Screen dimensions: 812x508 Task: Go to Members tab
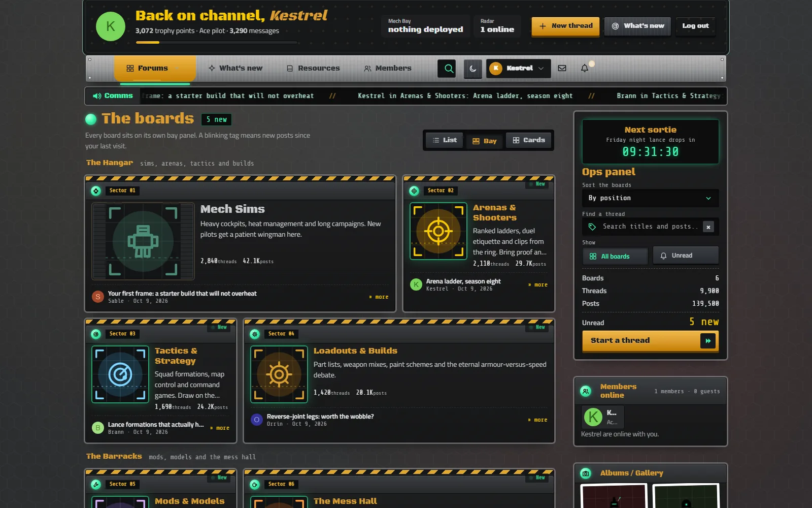pyautogui.click(x=388, y=68)
